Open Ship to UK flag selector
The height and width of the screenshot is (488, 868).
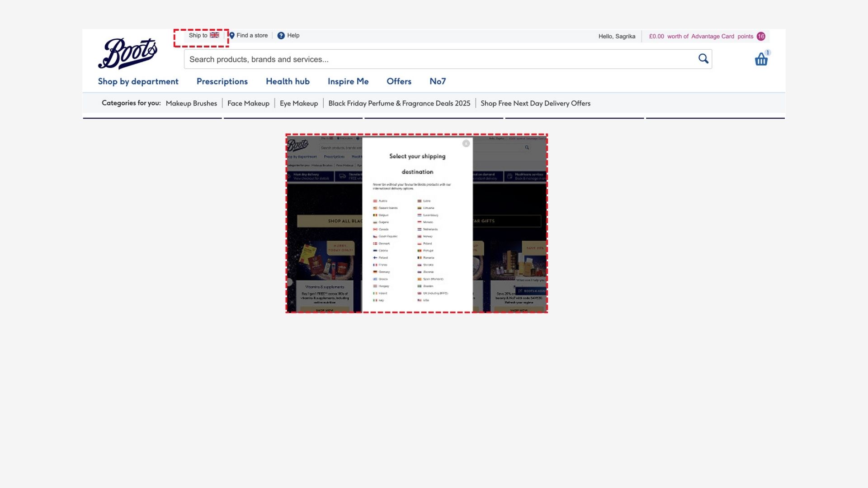point(204,35)
